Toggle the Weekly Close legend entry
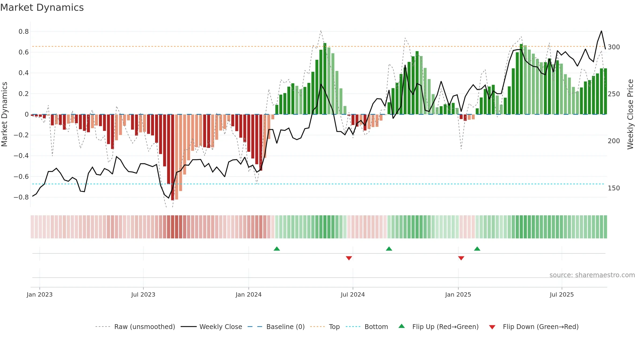The width and height of the screenshot is (644, 362). tap(211, 327)
